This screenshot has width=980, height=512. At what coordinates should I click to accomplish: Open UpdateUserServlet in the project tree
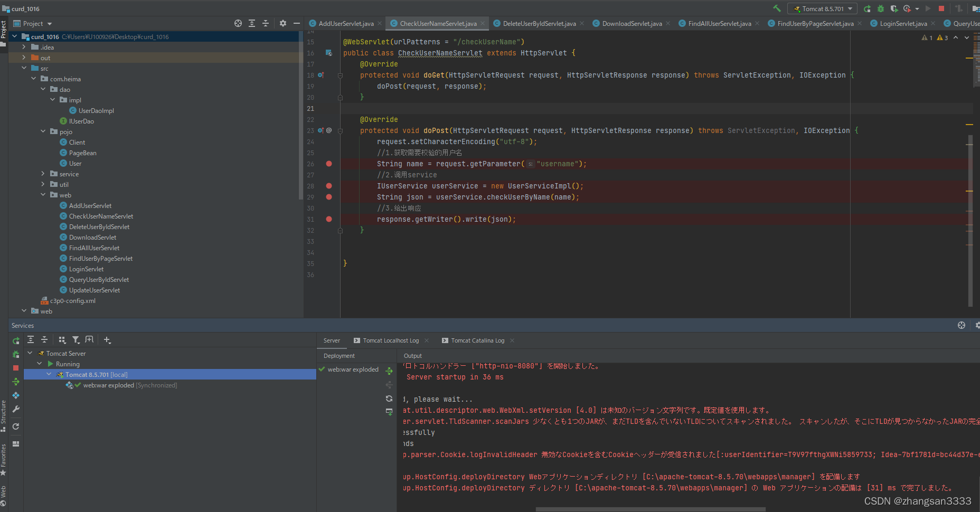[x=94, y=290]
